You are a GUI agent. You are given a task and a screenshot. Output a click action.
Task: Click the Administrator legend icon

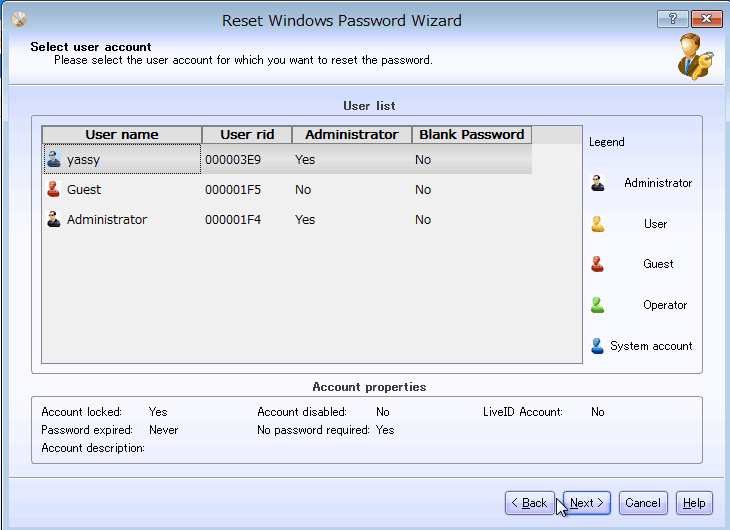coord(598,183)
